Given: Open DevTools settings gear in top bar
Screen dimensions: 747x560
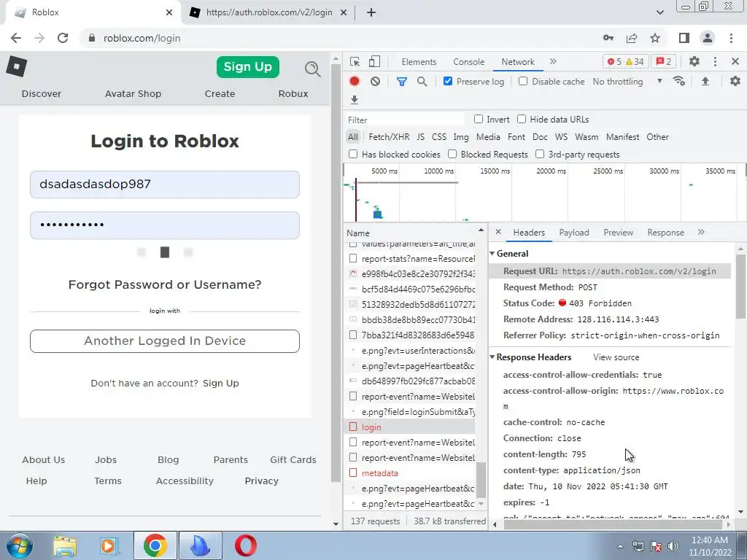Looking at the screenshot, I should pos(694,61).
